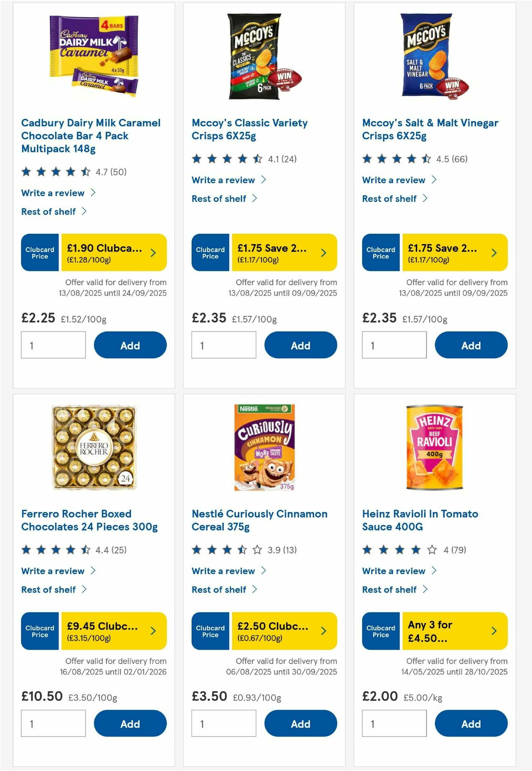Open the Mccoy's Classic Variety Crisps product page
This screenshot has width=532, height=771.
249,129
